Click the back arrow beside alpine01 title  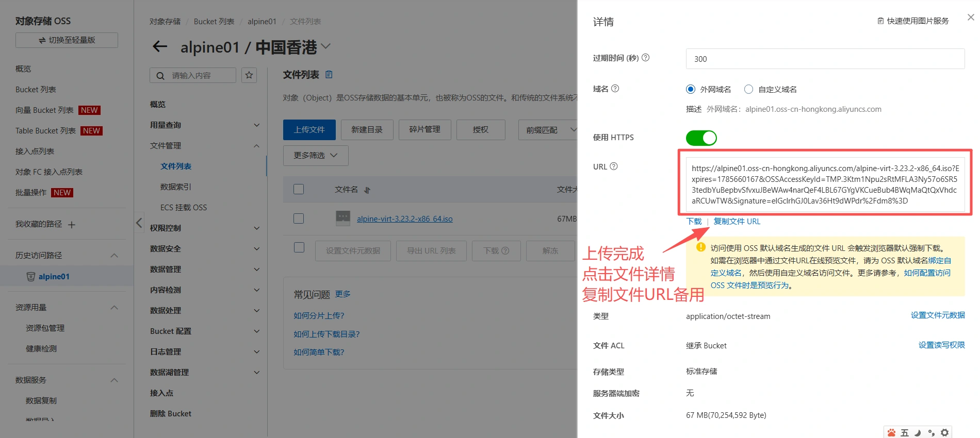tap(160, 47)
